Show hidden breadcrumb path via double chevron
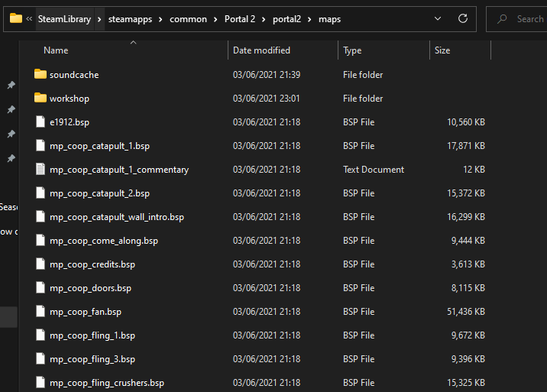This screenshot has width=547, height=392. click(x=29, y=19)
